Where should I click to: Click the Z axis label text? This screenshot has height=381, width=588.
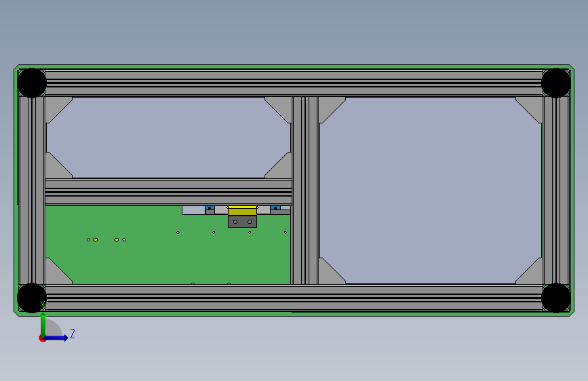coord(73,334)
